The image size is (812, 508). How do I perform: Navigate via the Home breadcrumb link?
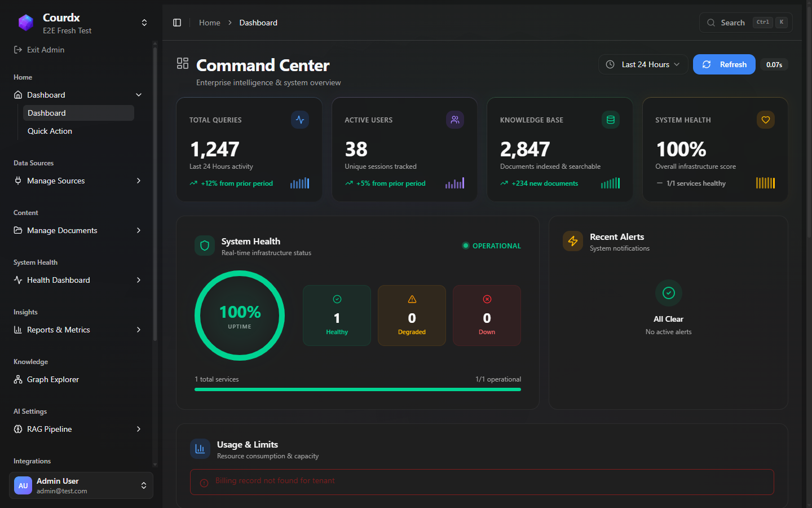pyautogui.click(x=210, y=23)
